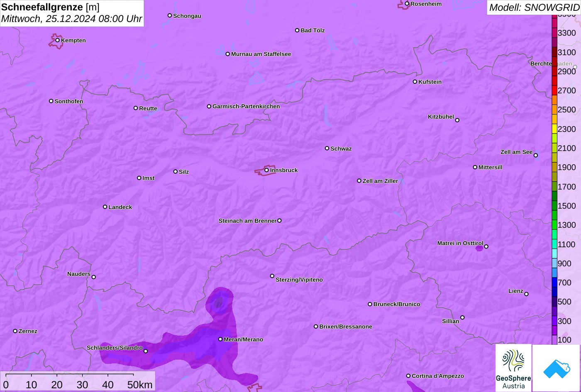The width and height of the screenshot is (581, 392).
Task: Click the Innsbruck city marker
Action: [x=266, y=170]
